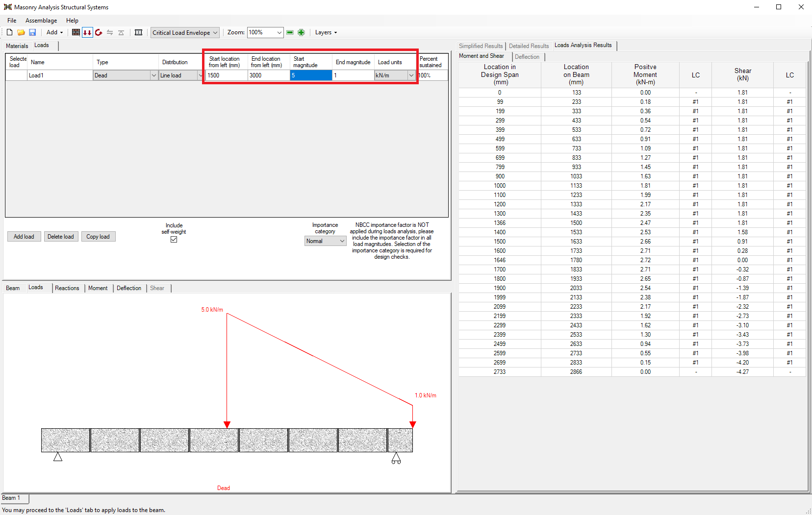Click the Add load button
The image size is (812, 515).
[x=24, y=237]
